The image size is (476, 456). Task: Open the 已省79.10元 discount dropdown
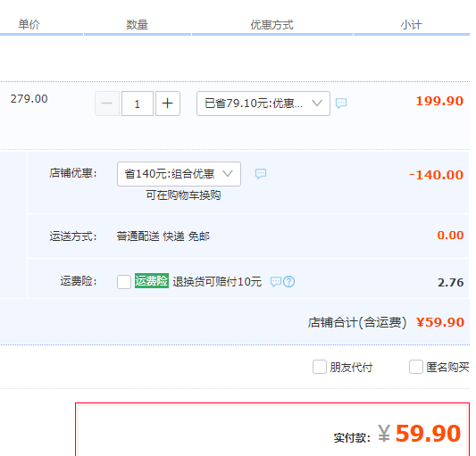coord(263,104)
